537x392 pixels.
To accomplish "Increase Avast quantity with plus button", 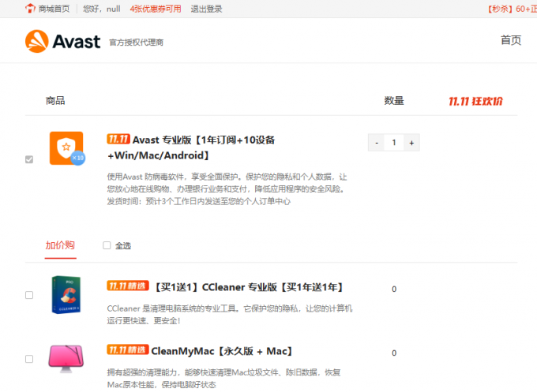I will pos(411,143).
